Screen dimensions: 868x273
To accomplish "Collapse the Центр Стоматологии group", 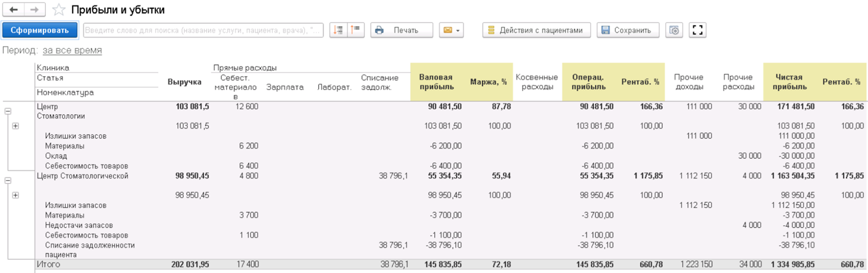I will (x=8, y=111).
